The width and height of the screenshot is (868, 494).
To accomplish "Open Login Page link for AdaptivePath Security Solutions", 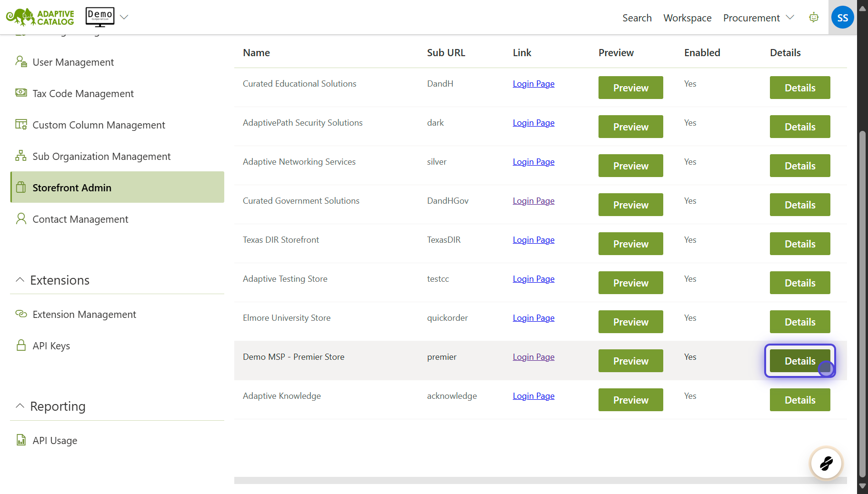I will (x=533, y=123).
